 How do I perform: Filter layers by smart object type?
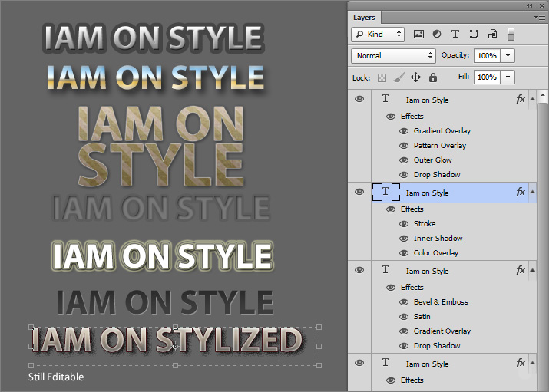click(x=492, y=35)
